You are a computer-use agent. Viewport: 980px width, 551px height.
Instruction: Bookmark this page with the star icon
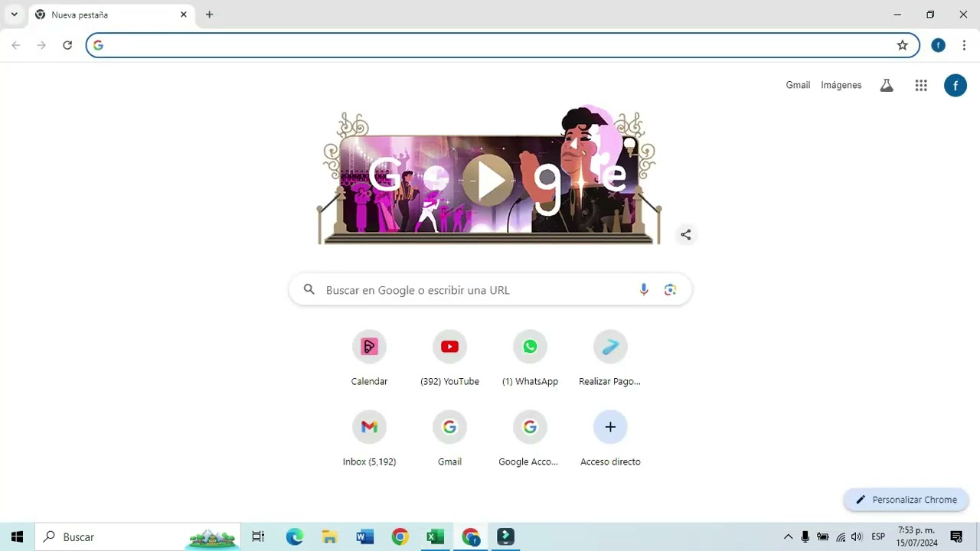[x=903, y=45]
